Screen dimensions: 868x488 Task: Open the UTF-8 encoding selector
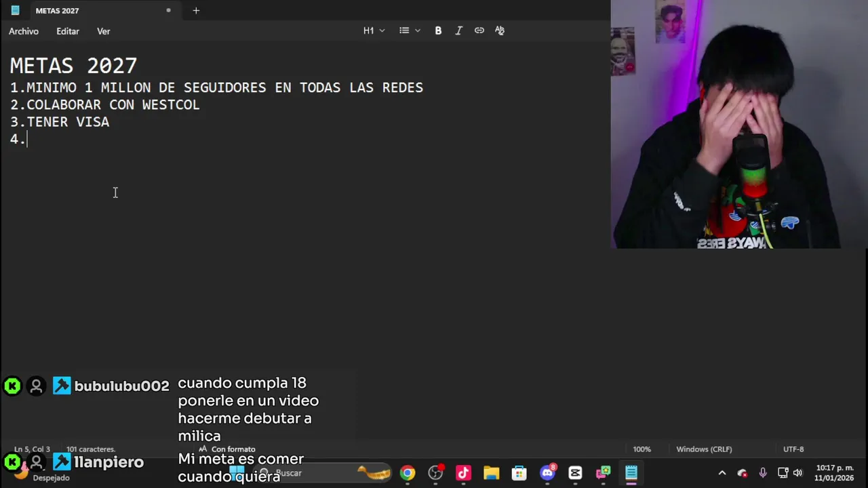click(793, 449)
